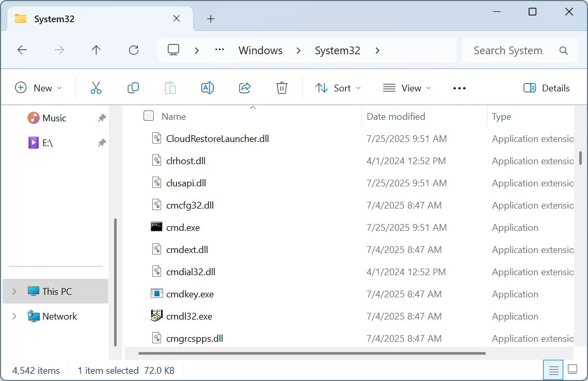Viewport: 588px width, 381px height.
Task: Sort by Date modified column
Action: [x=395, y=117]
